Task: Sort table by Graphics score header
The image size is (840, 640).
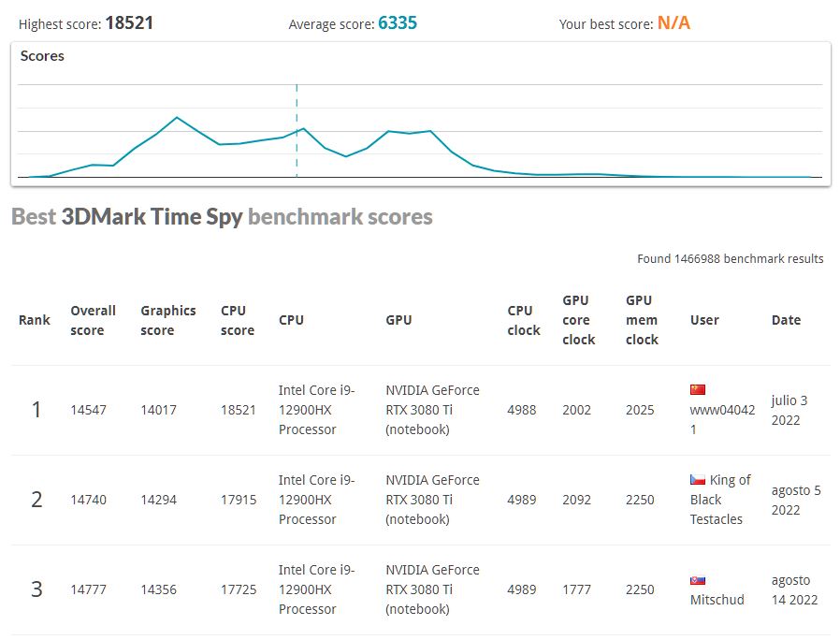Action: coord(168,321)
